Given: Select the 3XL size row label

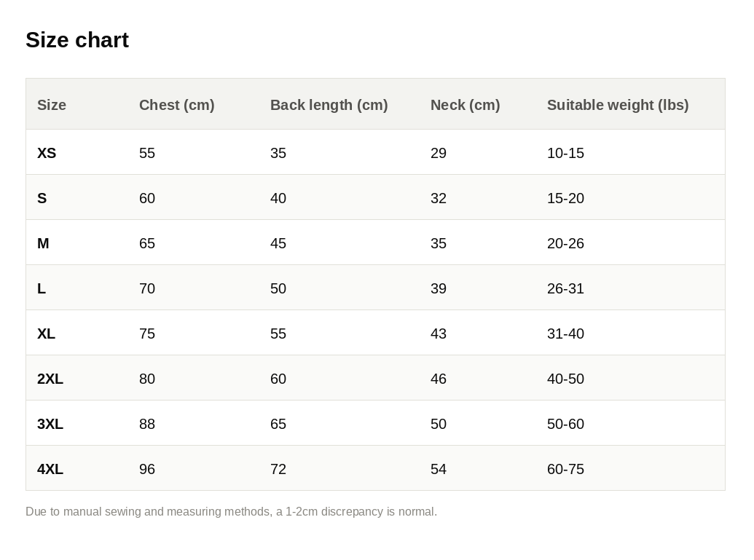Looking at the screenshot, I should (x=50, y=424).
